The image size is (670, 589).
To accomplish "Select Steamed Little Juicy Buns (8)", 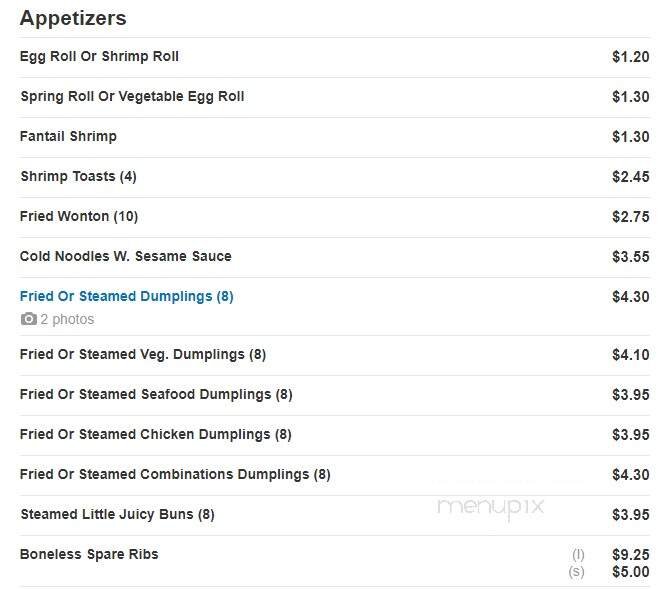I will (117, 514).
